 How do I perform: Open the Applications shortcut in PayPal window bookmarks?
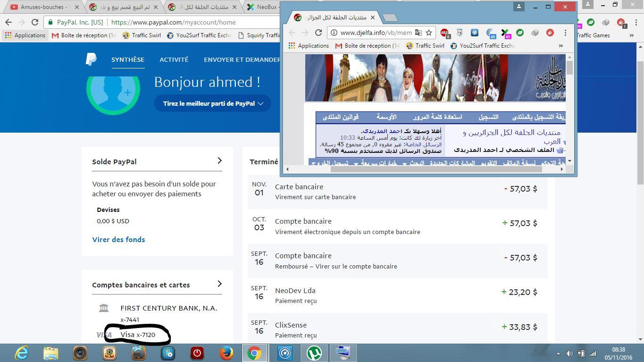pyautogui.click(x=25, y=35)
